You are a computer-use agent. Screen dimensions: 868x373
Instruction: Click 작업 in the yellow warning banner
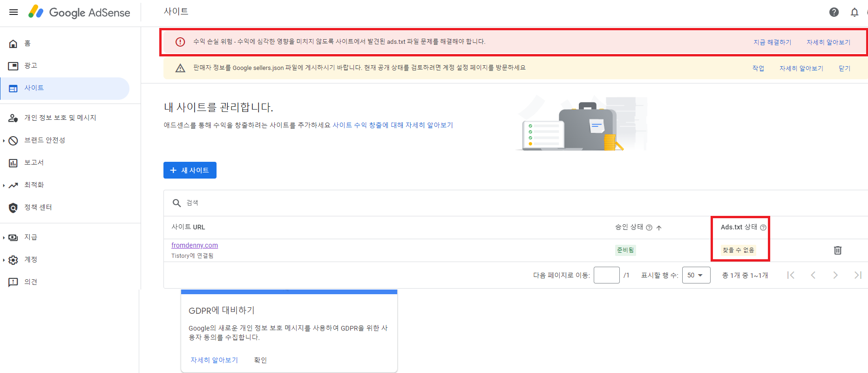pos(758,68)
